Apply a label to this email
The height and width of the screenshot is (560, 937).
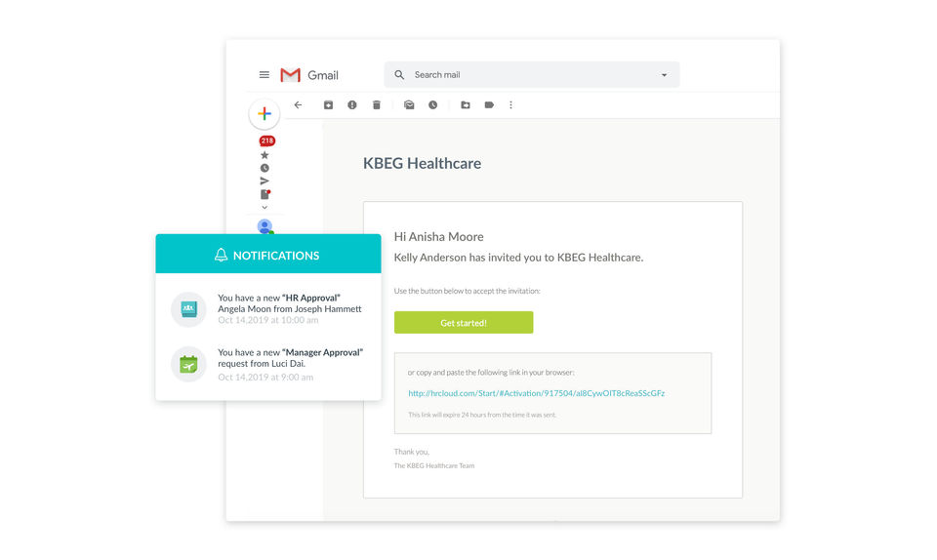pos(489,105)
